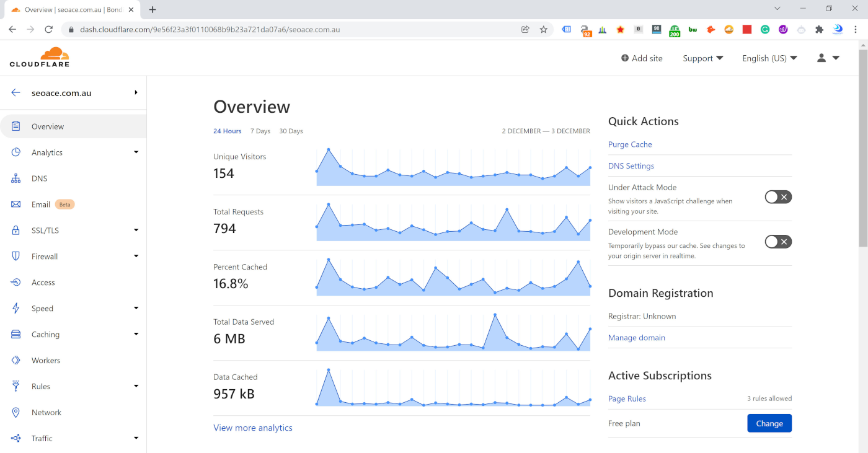The height and width of the screenshot is (453, 868).
Task: Open the Firewall shield section
Action: (16, 256)
